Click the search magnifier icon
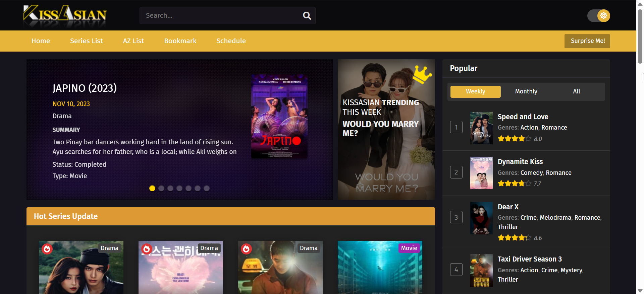Screen dimensions: 644x294 coord(307,15)
